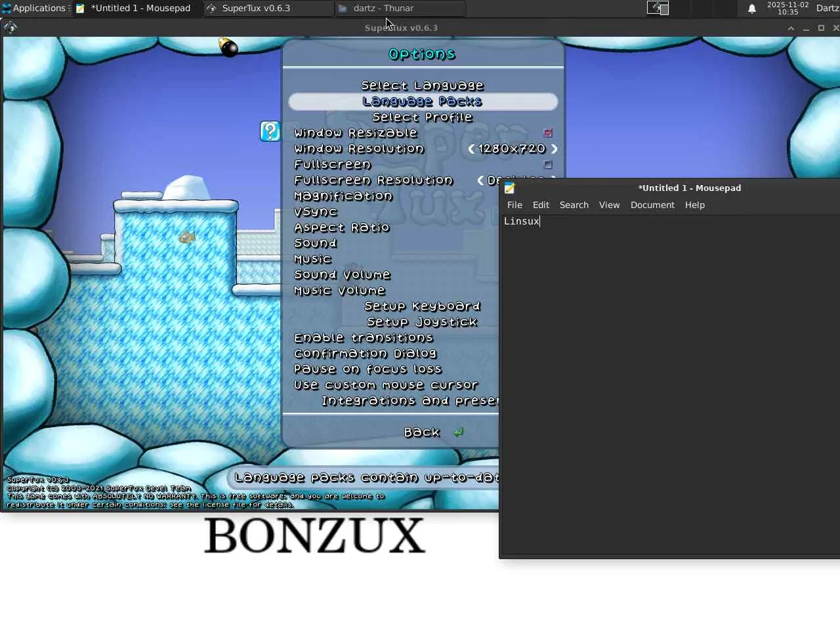The width and height of the screenshot is (840, 630).
Task: Click the panel clock showing 2025-11-02 10:35
Action: pyautogui.click(x=787, y=9)
